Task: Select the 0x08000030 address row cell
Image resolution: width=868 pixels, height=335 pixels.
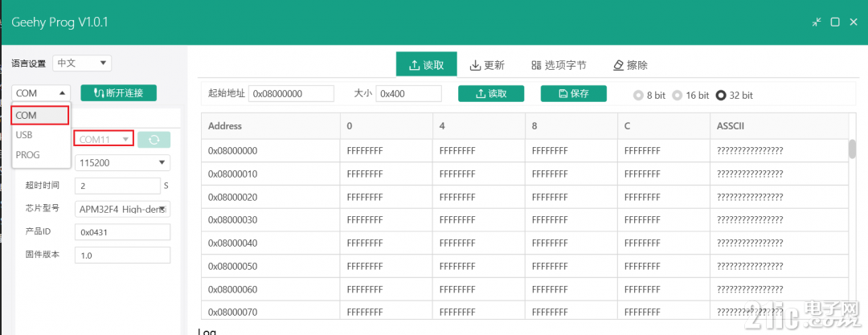Action: point(271,220)
